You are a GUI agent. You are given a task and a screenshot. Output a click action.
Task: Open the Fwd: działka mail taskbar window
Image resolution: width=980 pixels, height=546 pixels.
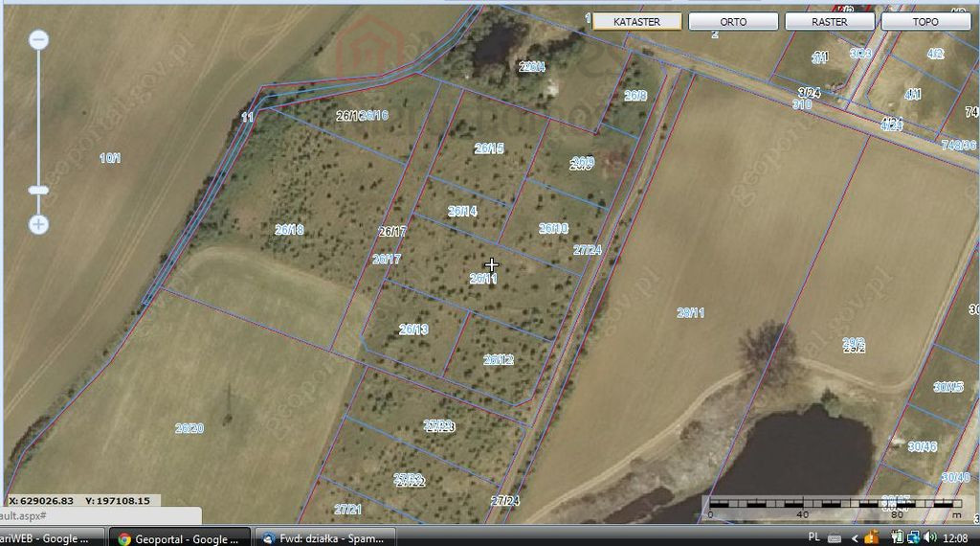[x=325, y=538]
